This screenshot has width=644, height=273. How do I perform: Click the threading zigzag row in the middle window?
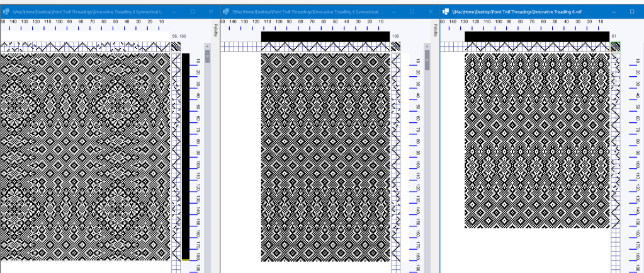(x=325, y=47)
